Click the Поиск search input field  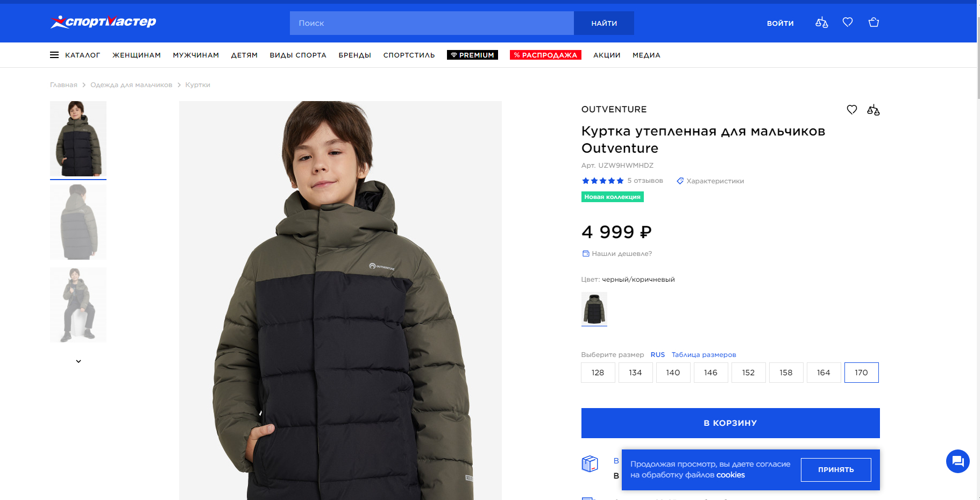(431, 23)
